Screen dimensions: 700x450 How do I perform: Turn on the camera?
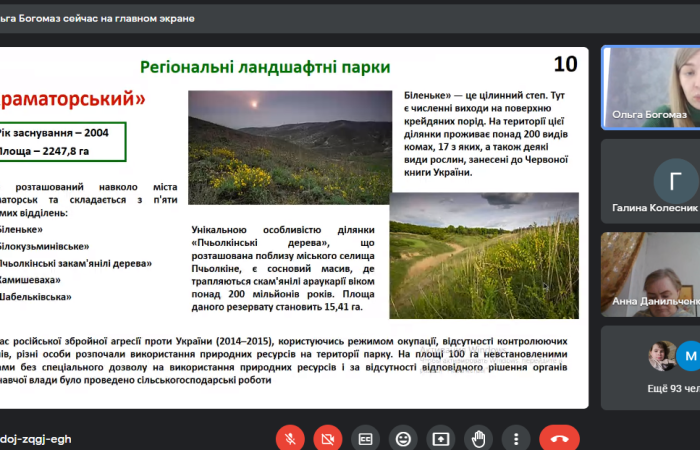327,438
